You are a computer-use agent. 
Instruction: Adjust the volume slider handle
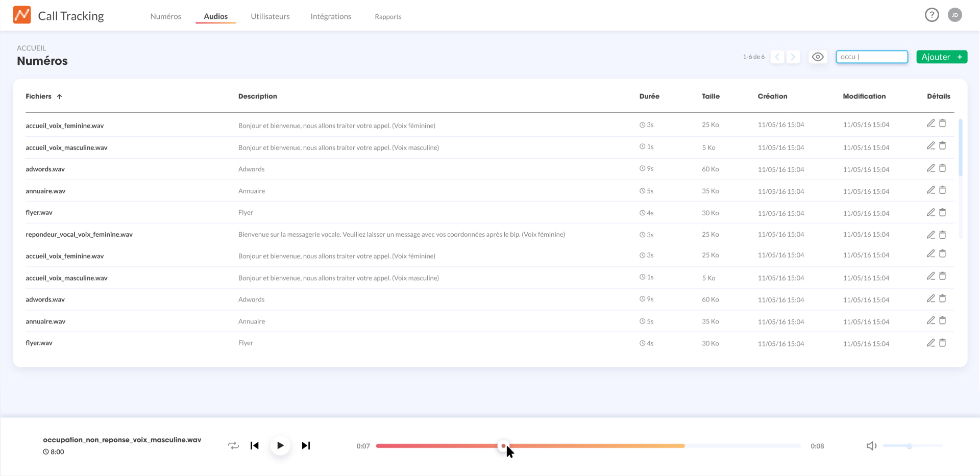tap(909, 446)
